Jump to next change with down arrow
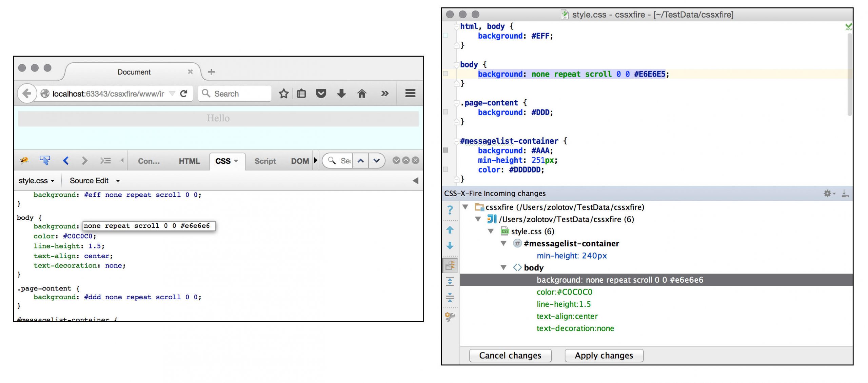 pos(450,246)
